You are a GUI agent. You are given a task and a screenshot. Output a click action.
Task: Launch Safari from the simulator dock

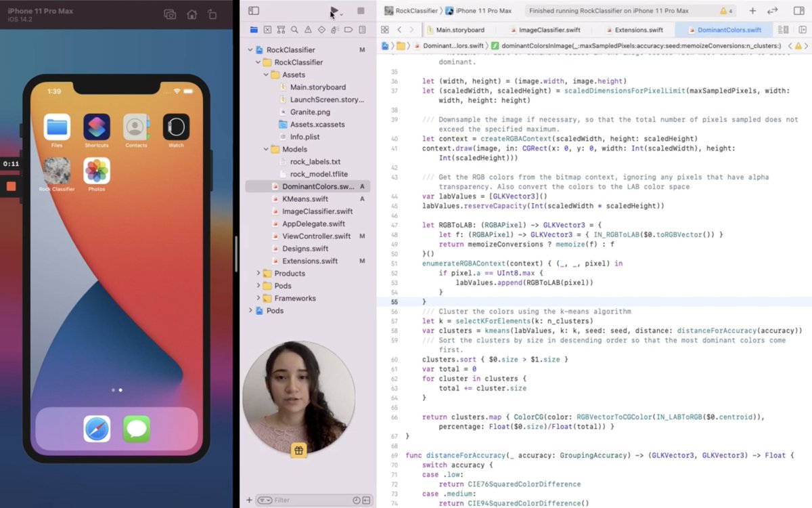(x=97, y=429)
